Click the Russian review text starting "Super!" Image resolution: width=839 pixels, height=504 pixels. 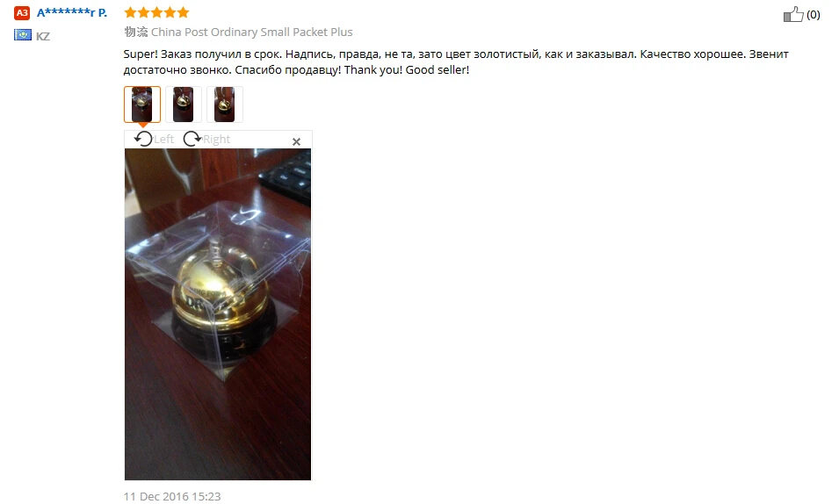point(456,61)
